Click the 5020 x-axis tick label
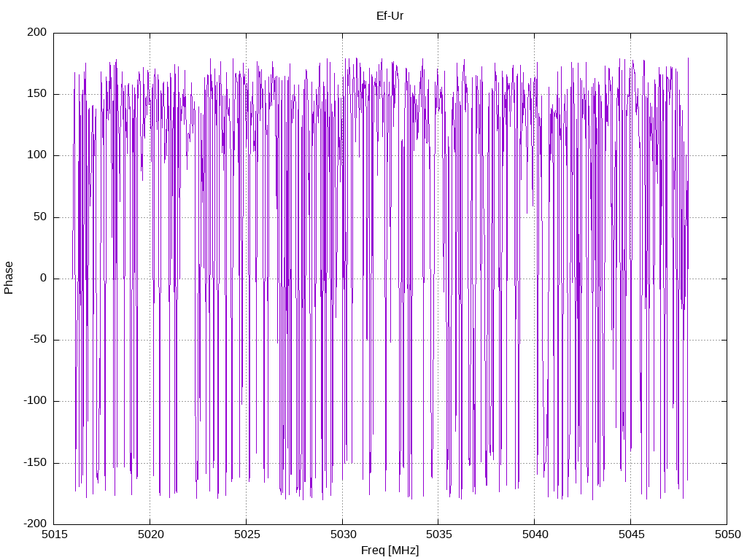 coord(150,534)
